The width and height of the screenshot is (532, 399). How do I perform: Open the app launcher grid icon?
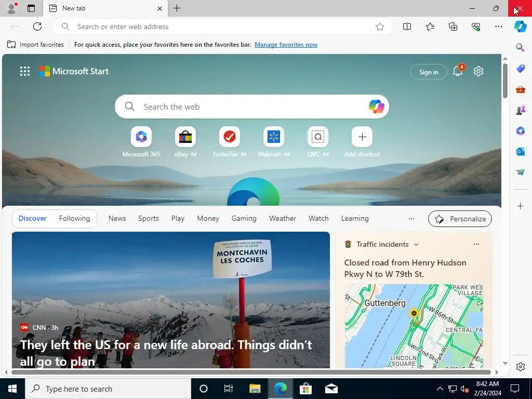[x=25, y=71]
